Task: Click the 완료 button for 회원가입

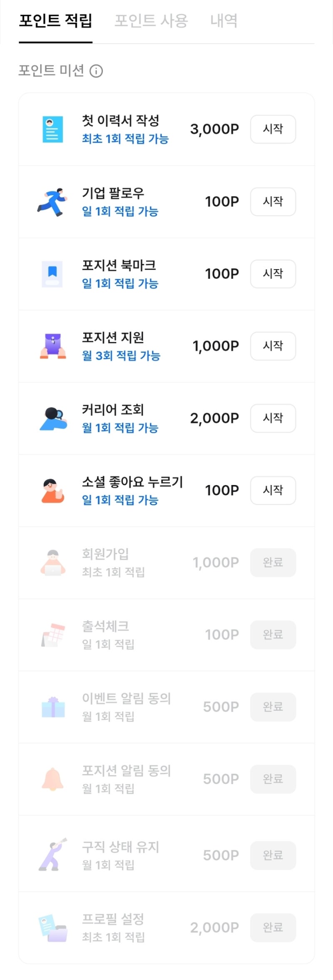Action: (x=273, y=562)
